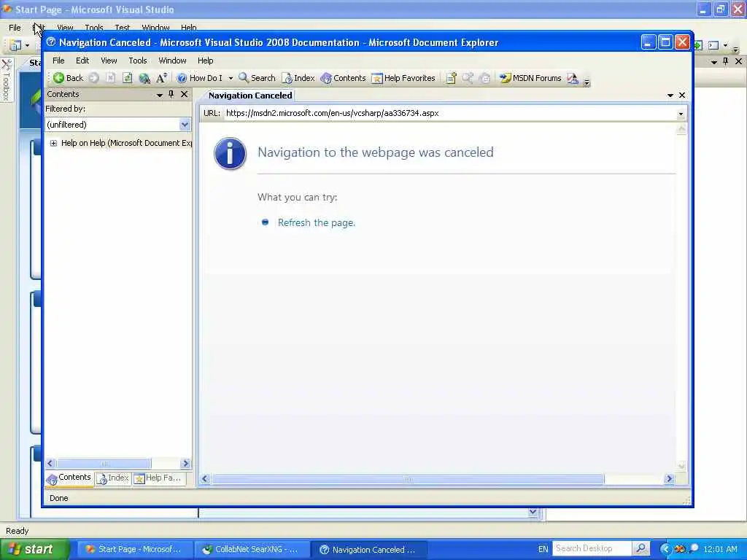Open Contents from the toolbar

[x=343, y=78]
